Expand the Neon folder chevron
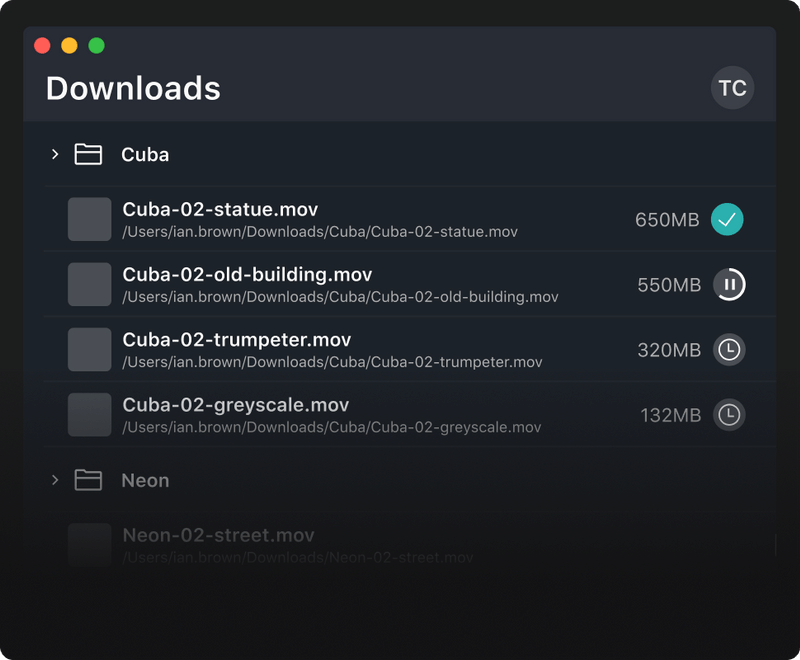 (55, 480)
